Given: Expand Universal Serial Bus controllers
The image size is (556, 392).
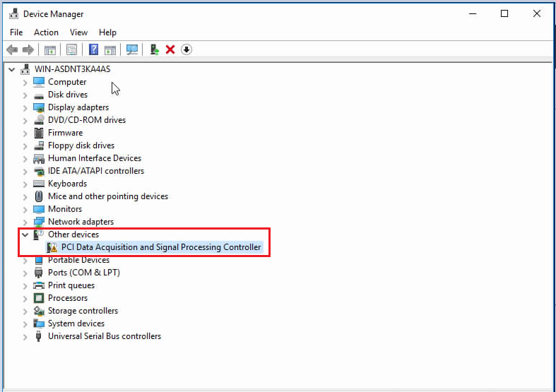Looking at the screenshot, I should (25, 337).
